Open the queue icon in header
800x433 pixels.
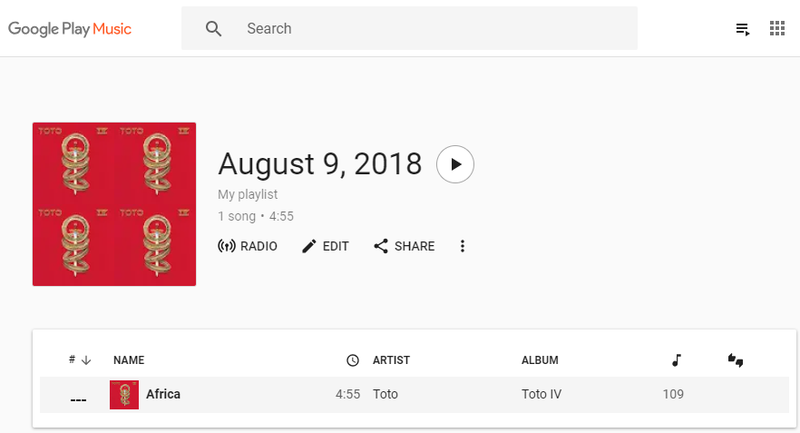pos(742,29)
